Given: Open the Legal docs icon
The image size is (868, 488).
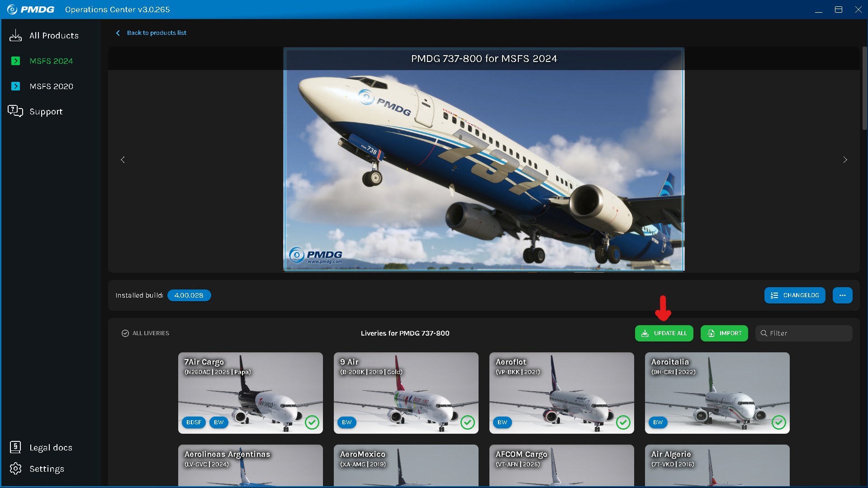Looking at the screenshot, I should click(x=15, y=447).
